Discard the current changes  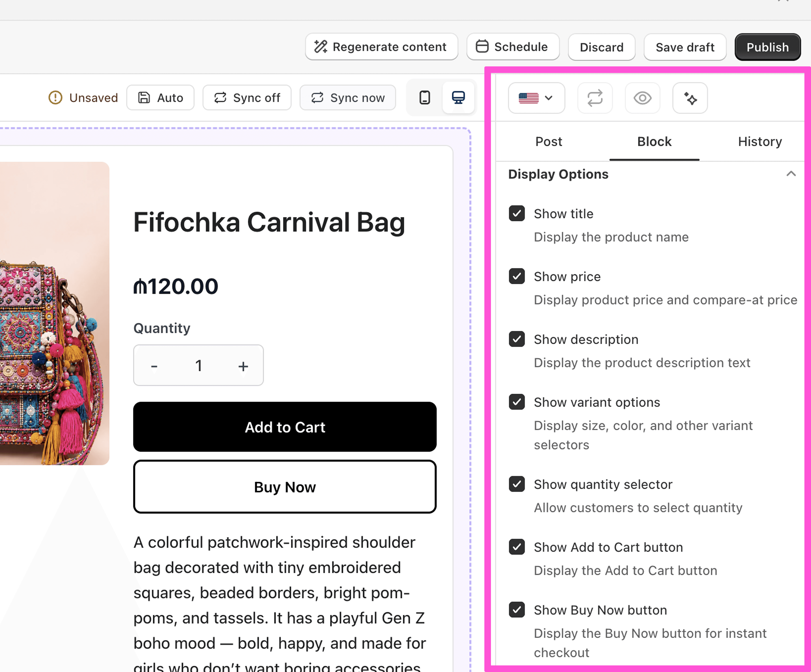602,47
